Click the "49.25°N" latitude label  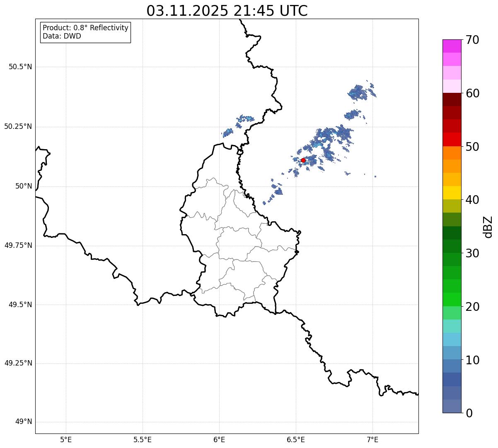tap(18, 363)
